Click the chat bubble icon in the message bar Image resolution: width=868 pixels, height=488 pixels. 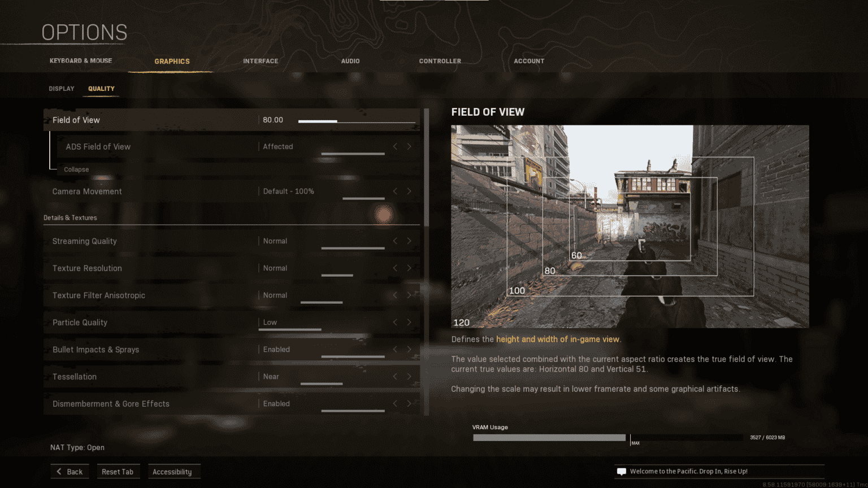pyautogui.click(x=622, y=470)
